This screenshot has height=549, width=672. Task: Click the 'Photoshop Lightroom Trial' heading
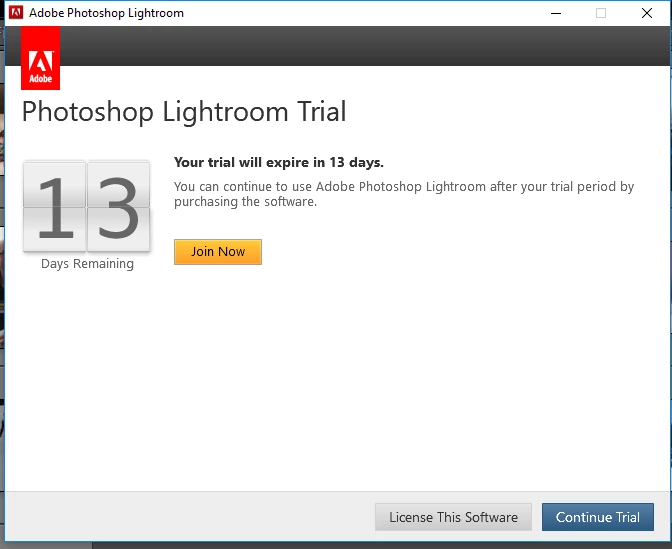[184, 111]
